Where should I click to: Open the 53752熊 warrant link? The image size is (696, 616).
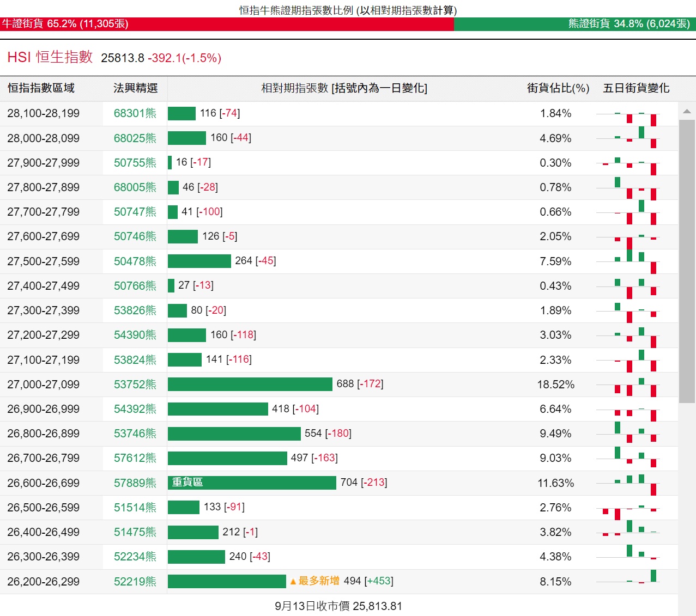[x=135, y=385]
